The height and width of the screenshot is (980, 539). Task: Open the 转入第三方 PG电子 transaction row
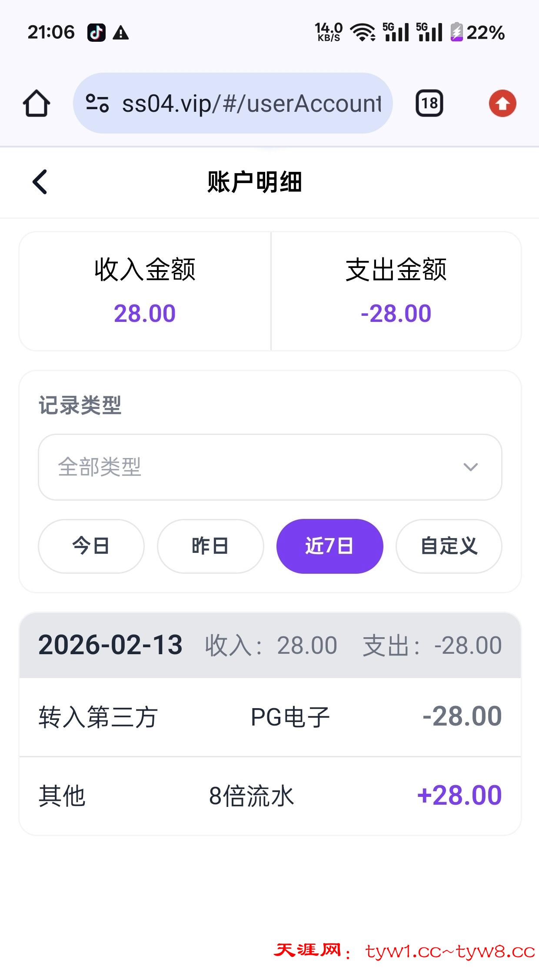269,717
